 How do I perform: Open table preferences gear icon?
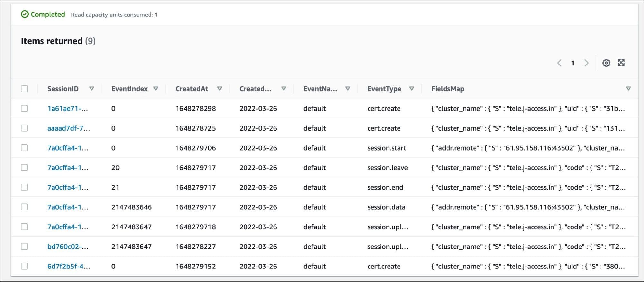point(606,63)
